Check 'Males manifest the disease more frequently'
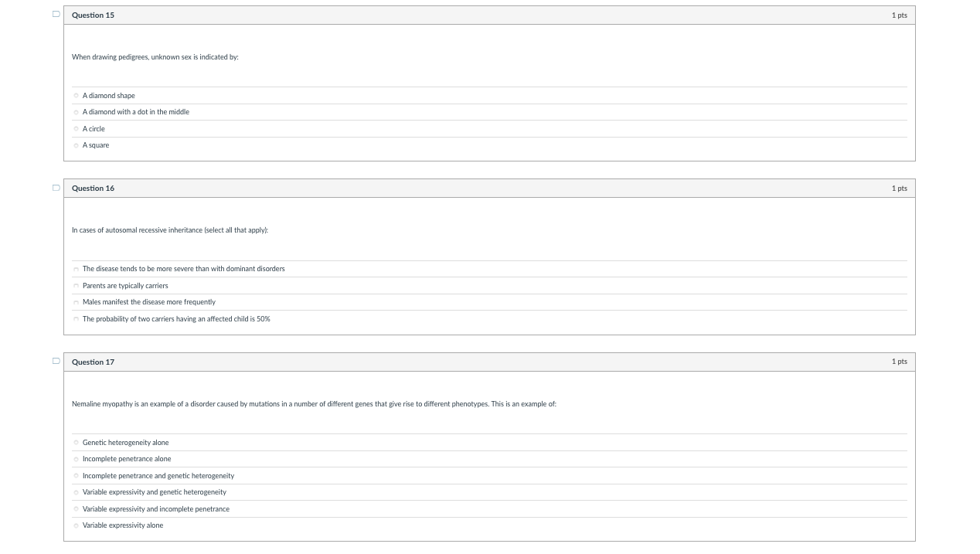This screenshot has height=554, width=980. 77,302
